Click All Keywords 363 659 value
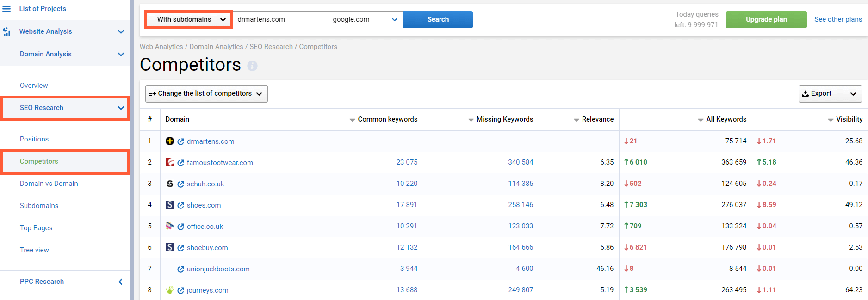The image size is (868, 300). (734, 162)
